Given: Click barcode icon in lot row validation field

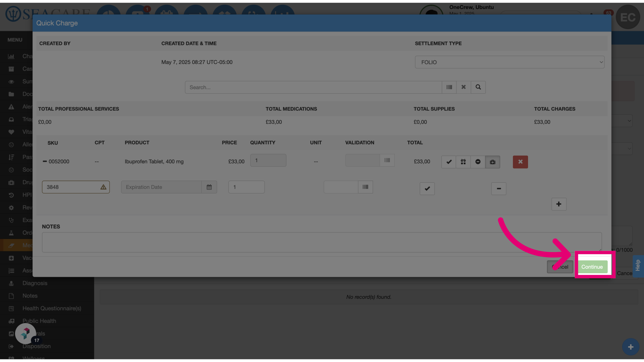Looking at the screenshot, I should (x=365, y=187).
